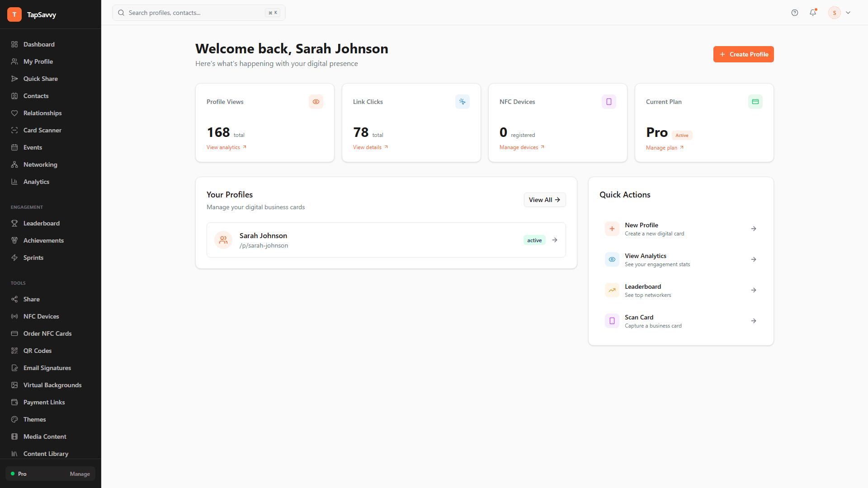Open the Analytics sidebar section
Viewport: 868px width, 488px height.
(x=36, y=182)
